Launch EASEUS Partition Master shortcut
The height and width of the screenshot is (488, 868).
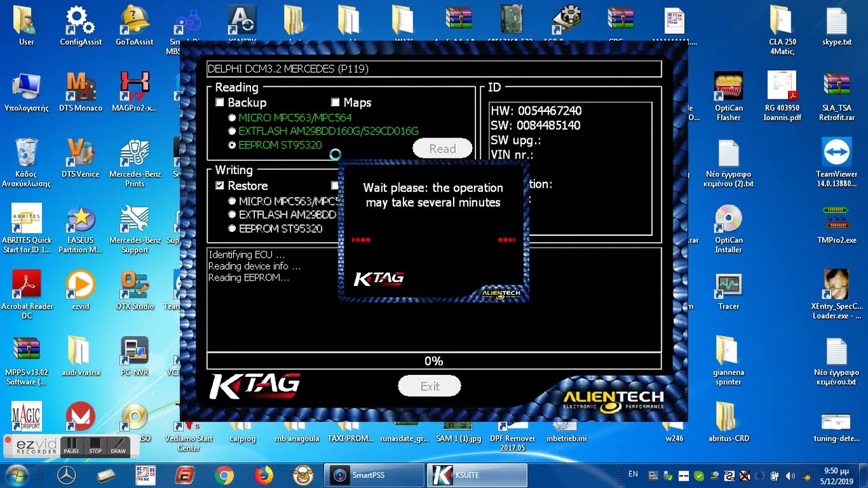(81, 228)
